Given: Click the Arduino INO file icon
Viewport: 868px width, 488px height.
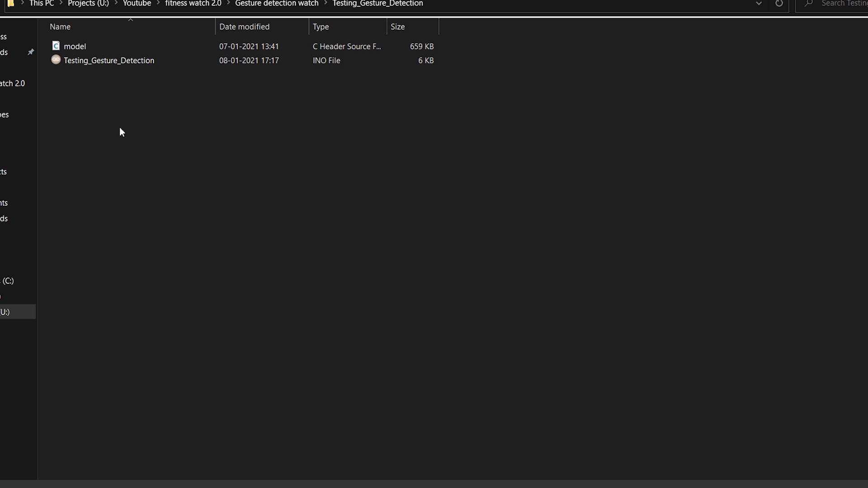Looking at the screenshot, I should (56, 60).
